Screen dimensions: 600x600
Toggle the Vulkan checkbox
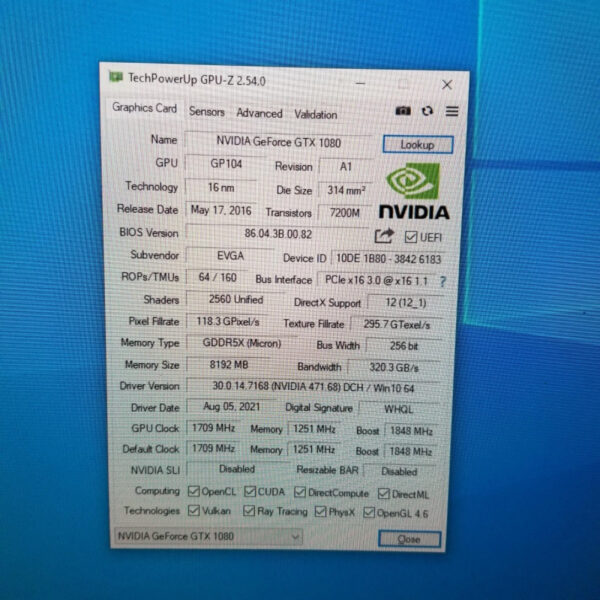(194, 510)
